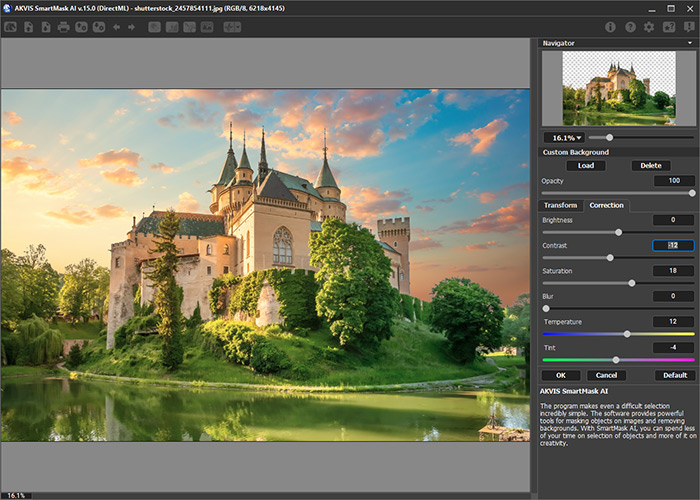
Task: Collapse the Navigator panel using its arrow
Action: pyautogui.click(x=689, y=44)
